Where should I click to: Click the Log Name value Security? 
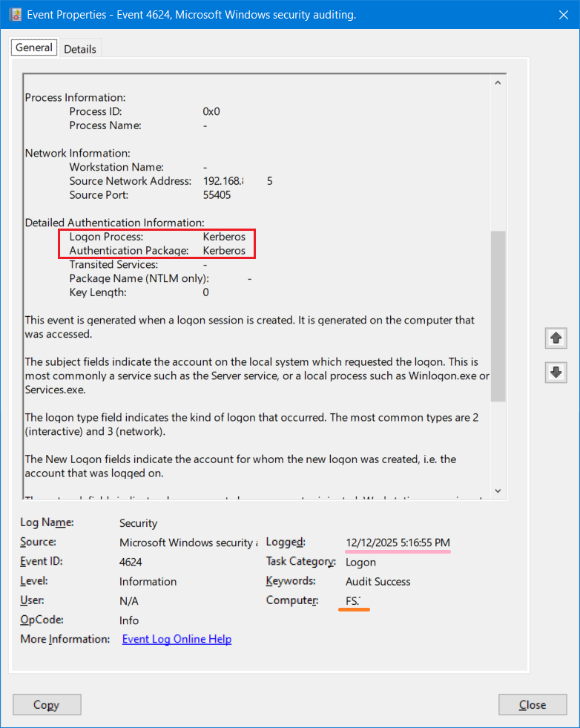pyautogui.click(x=138, y=523)
